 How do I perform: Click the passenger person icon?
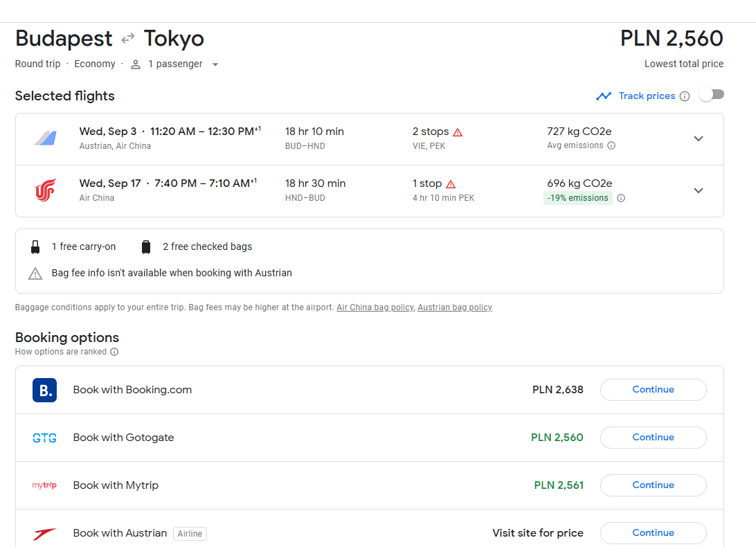(136, 64)
